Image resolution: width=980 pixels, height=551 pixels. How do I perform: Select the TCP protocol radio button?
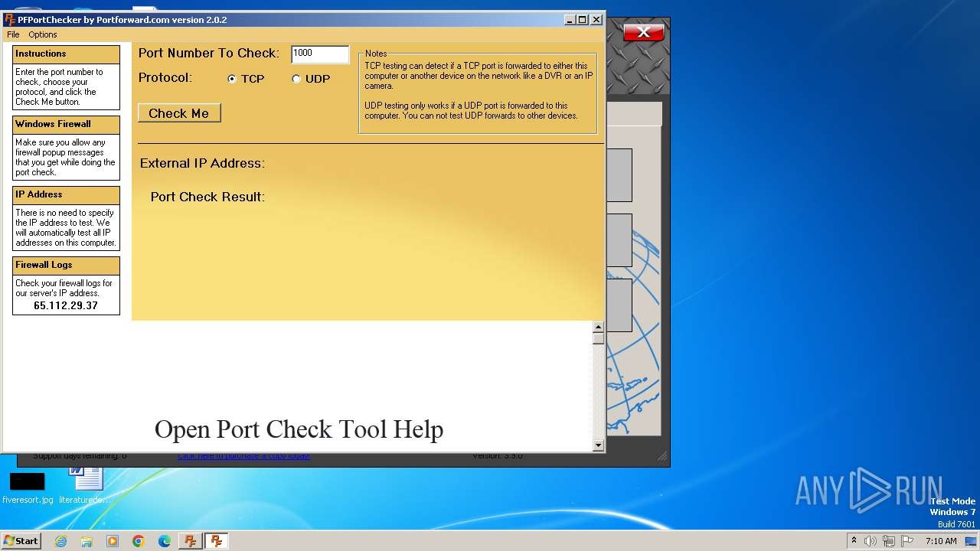232,79
